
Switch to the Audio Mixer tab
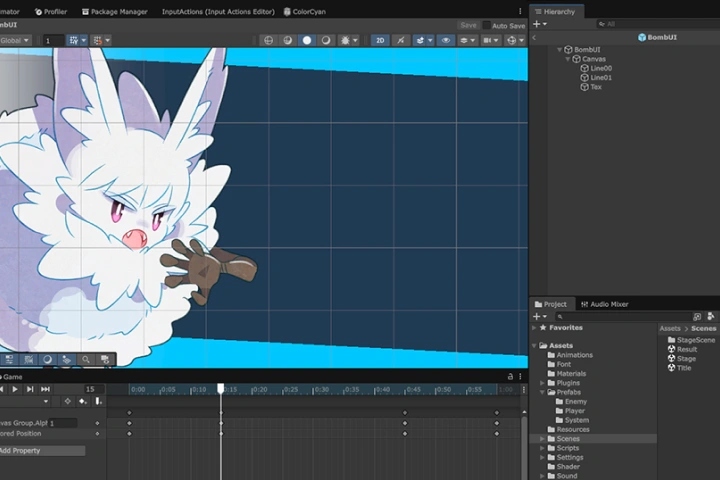point(604,304)
